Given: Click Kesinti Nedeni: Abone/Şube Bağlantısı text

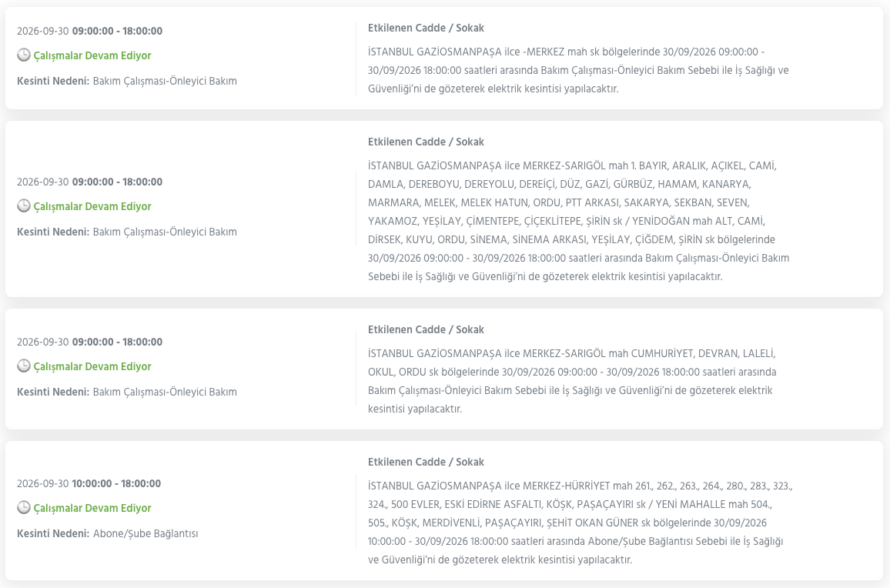Looking at the screenshot, I should pos(108,533).
